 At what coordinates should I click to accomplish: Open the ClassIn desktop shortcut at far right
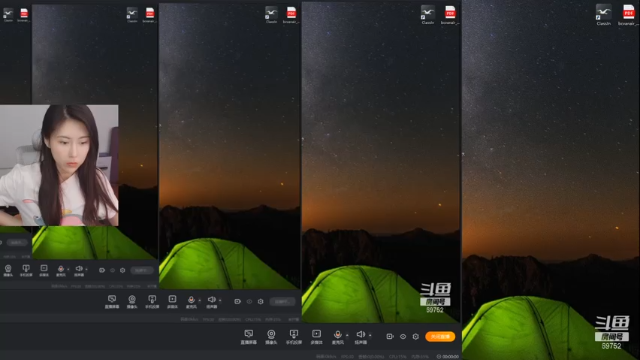point(604,15)
